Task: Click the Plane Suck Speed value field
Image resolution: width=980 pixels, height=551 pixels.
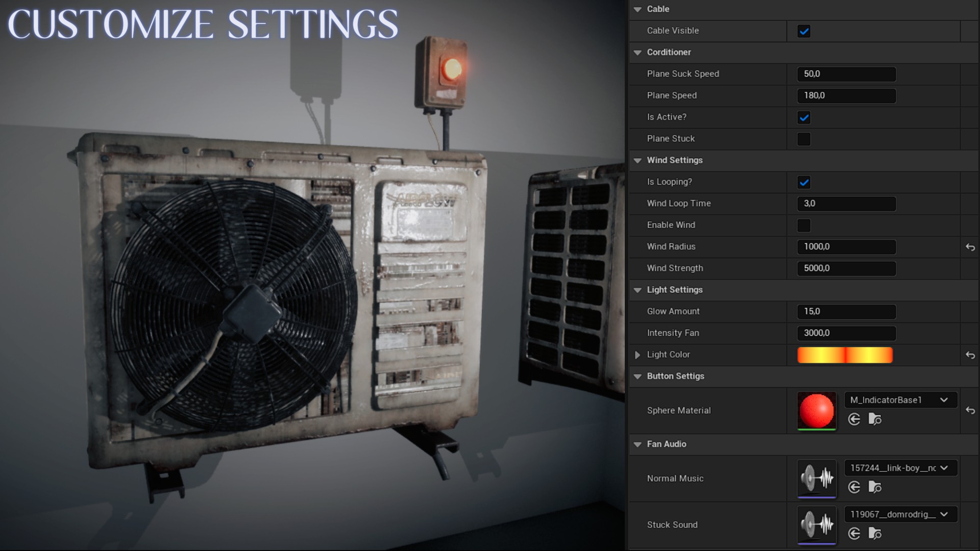Action: [x=846, y=74]
